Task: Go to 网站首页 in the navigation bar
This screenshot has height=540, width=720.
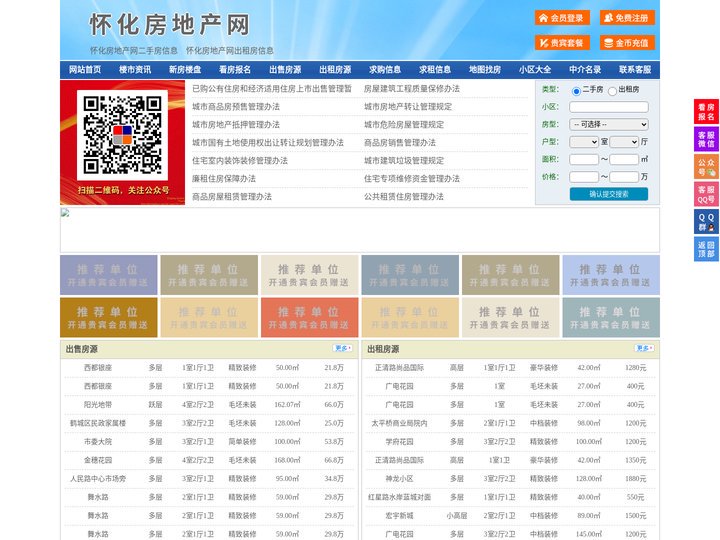Action: click(85, 70)
